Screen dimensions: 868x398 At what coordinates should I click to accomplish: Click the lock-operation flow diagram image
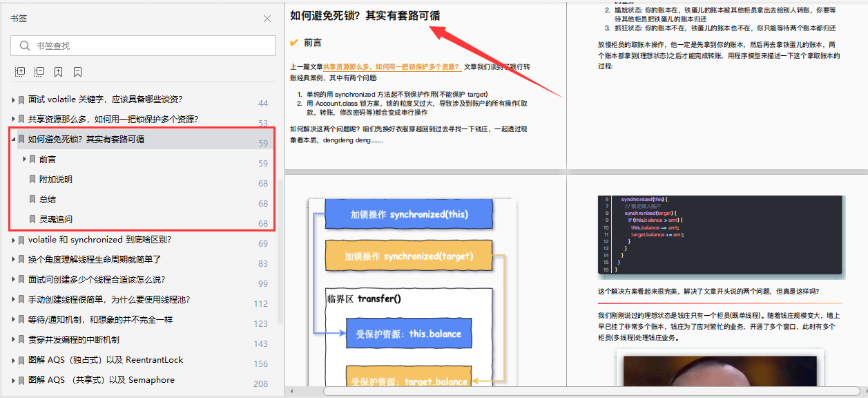click(412, 292)
